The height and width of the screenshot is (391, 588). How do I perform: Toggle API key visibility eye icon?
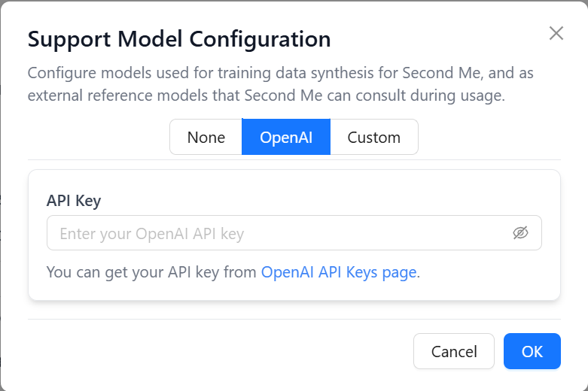pos(520,233)
